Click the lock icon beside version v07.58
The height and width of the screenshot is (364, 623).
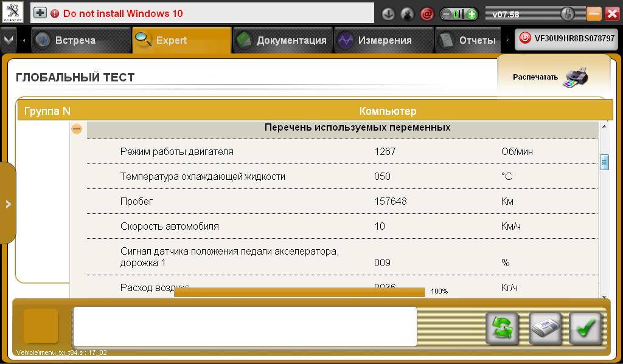click(x=567, y=12)
